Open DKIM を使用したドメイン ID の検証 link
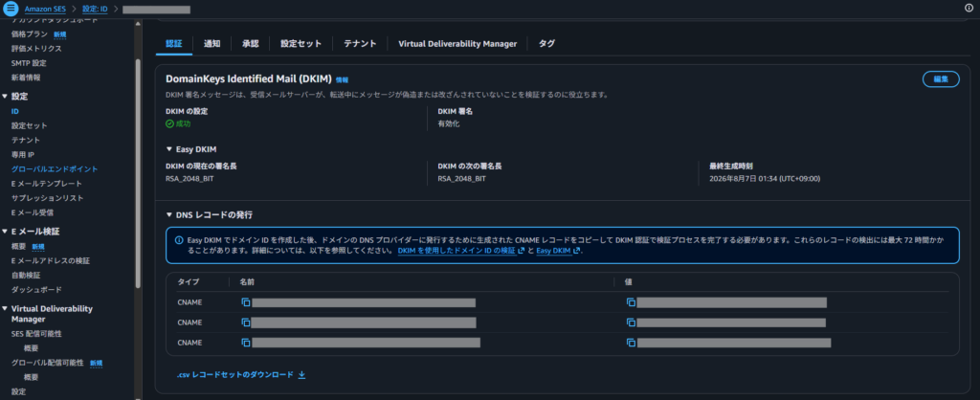 pos(460,251)
